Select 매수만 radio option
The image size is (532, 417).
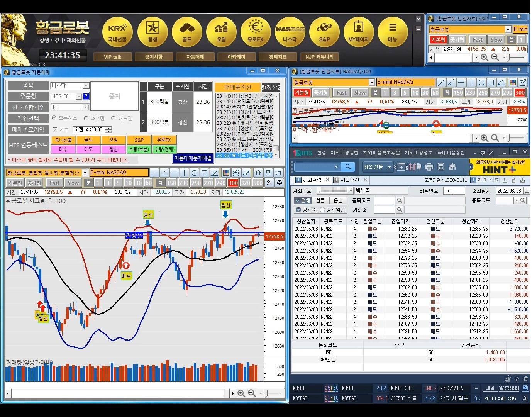[x=86, y=118]
